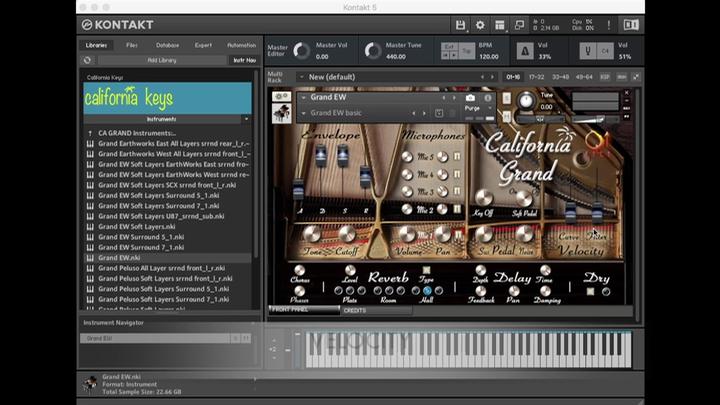Switch to the Libraries tab
720x405 pixels.
point(96,45)
